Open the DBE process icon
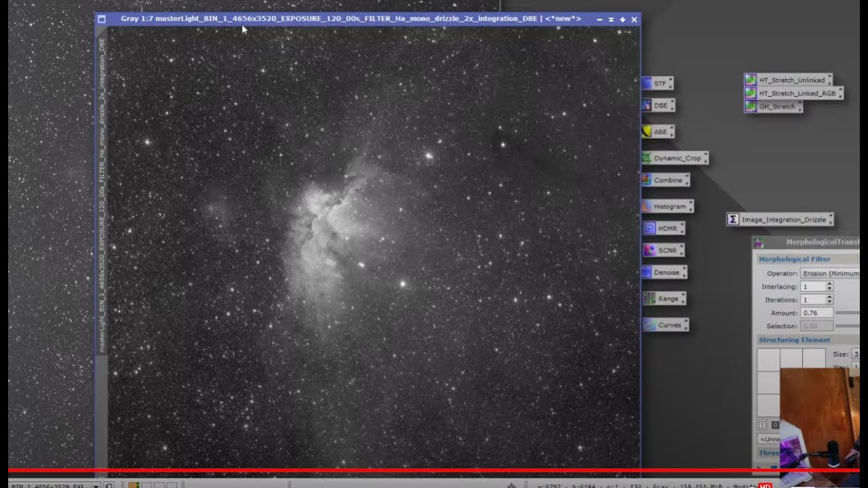This screenshot has height=488, width=868. pyautogui.click(x=658, y=106)
